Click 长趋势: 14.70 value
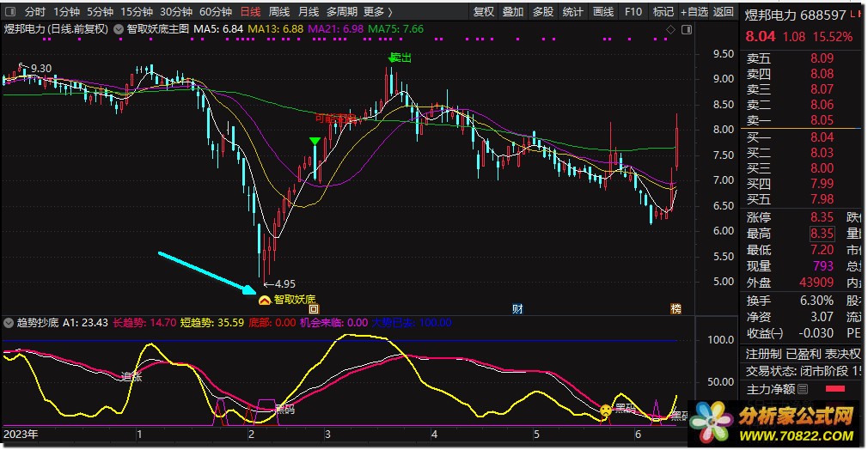 pyautogui.click(x=144, y=322)
